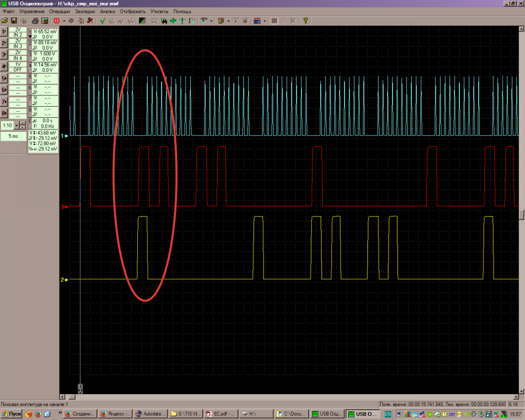Open the Закладки menu
Screen dimensions: 525x420
click(x=85, y=11)
